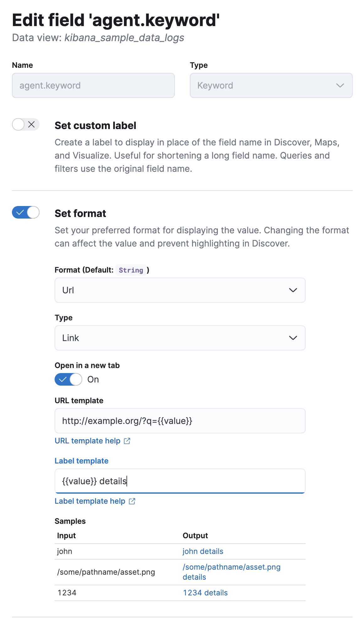Click the X icon on Set custom label toggle
364x618 pixels.
pyautogui.click(x=31, y=125)
